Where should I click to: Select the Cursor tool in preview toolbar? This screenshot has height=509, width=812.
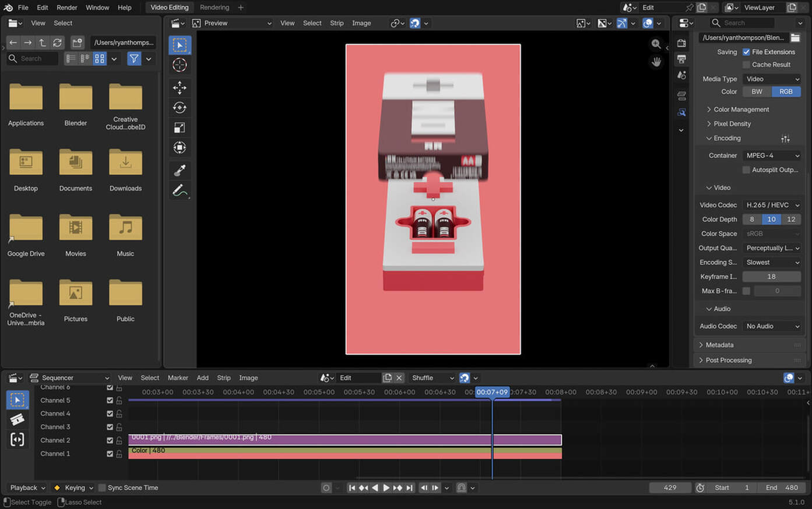coord(180,65)
